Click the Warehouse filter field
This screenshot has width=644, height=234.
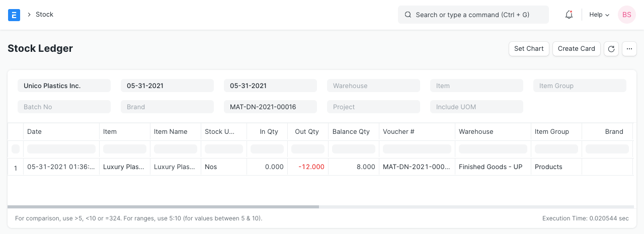[373, 86]
